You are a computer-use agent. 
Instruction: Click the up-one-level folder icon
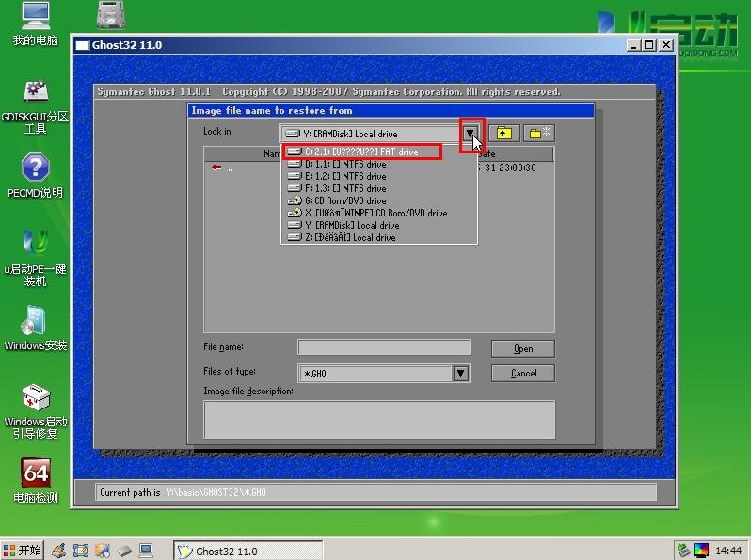(x=503, y=134)
